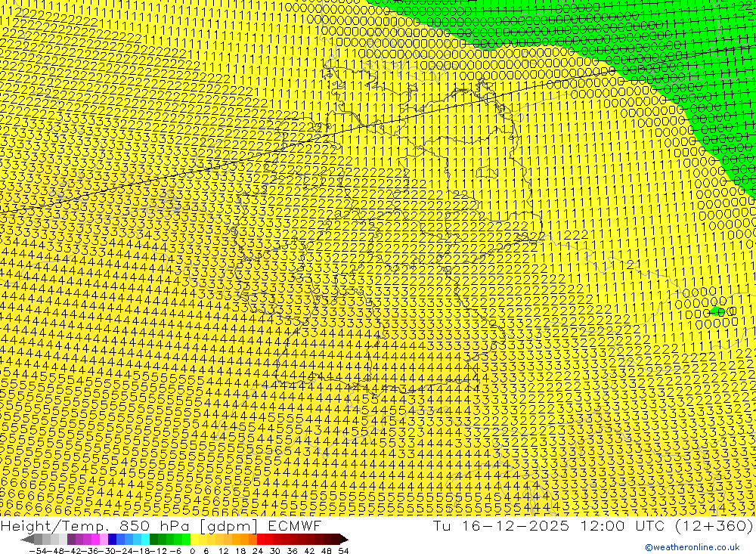Click the 'Tu 16-12-2025 12:00 UTC (12+360)' timestamp
The image size is (756, 554).
click(593, 525)
